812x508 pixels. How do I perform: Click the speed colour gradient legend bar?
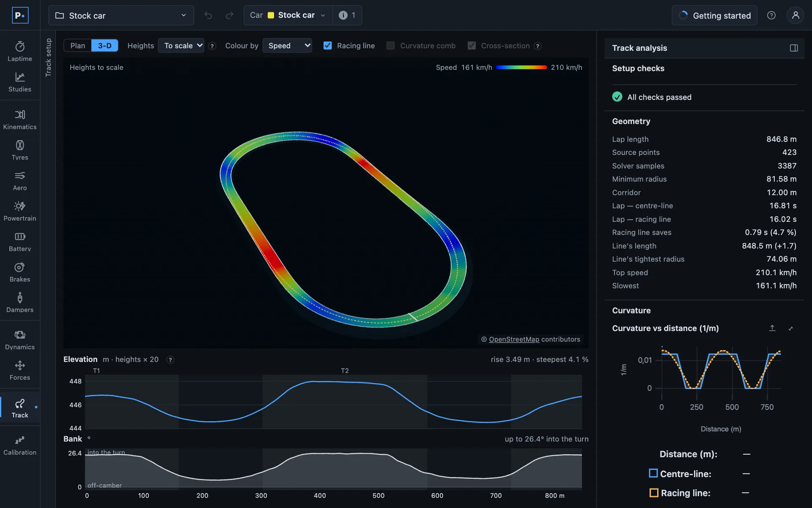(521, 67)
